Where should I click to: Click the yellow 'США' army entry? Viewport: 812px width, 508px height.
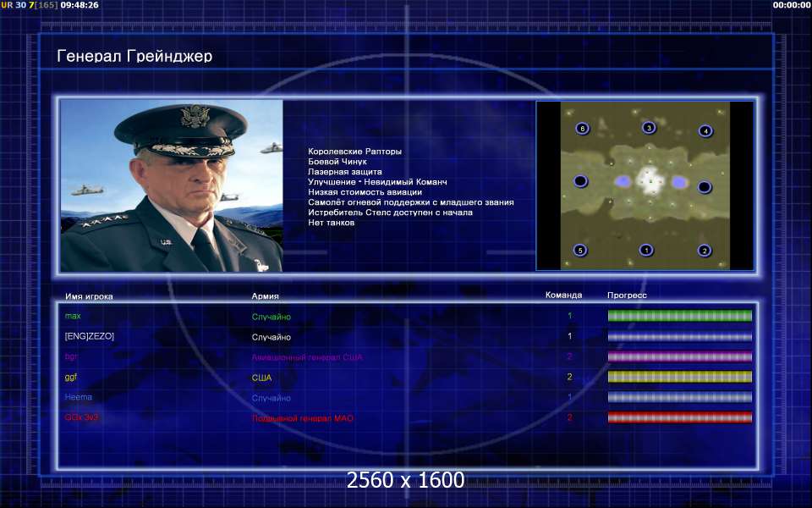[261, 378]
